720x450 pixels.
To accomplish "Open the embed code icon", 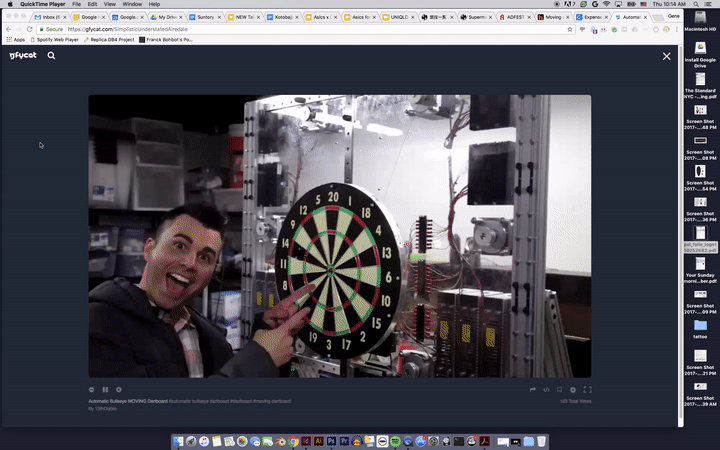I will click(546, 390).
